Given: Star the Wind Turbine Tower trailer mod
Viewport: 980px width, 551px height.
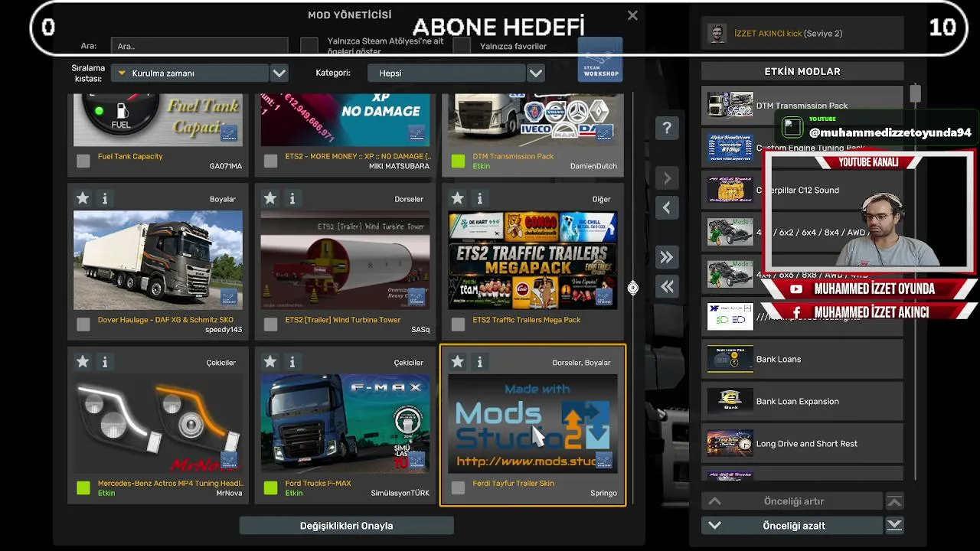Looking at the screenshot, I should click(270, 199).
